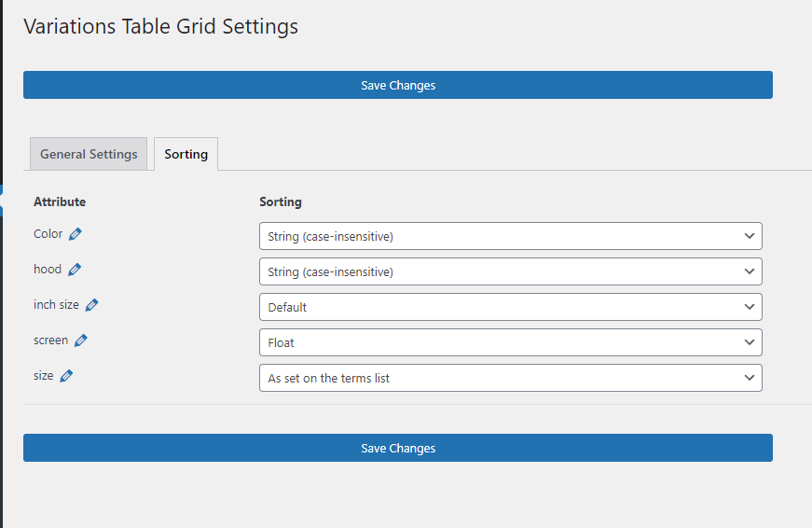The width and height of the screenshot is (812, 528).
Task: Click the Variations Table Grid Settings heading
Action: (160, 26)
